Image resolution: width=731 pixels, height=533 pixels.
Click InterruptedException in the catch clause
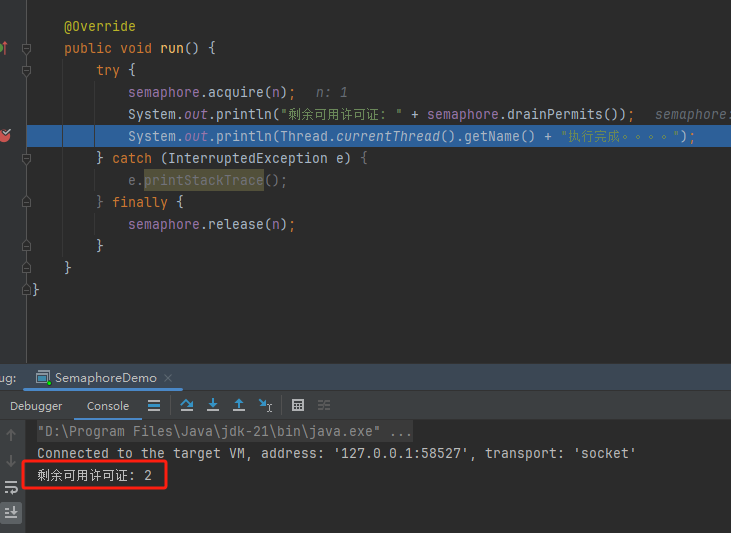pos(247,159)
